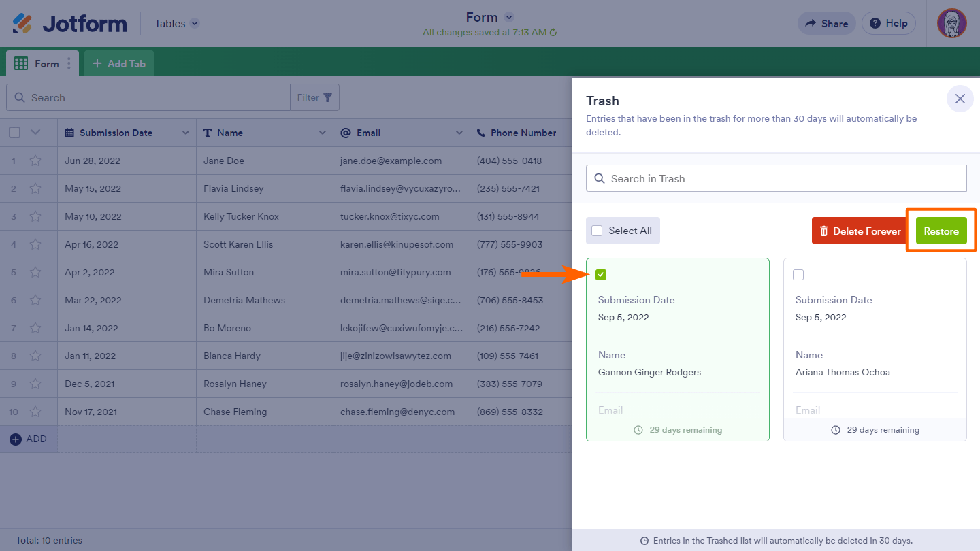Uncheck the Gannon Ginger Rodgers entry
Image resolution: width=980 pixels, height=551 pixels.
(601, 275)
